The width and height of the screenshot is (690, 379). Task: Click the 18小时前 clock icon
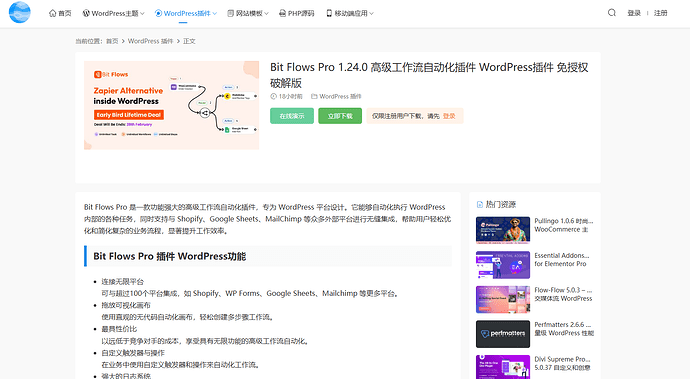click(x=273, y=96)
